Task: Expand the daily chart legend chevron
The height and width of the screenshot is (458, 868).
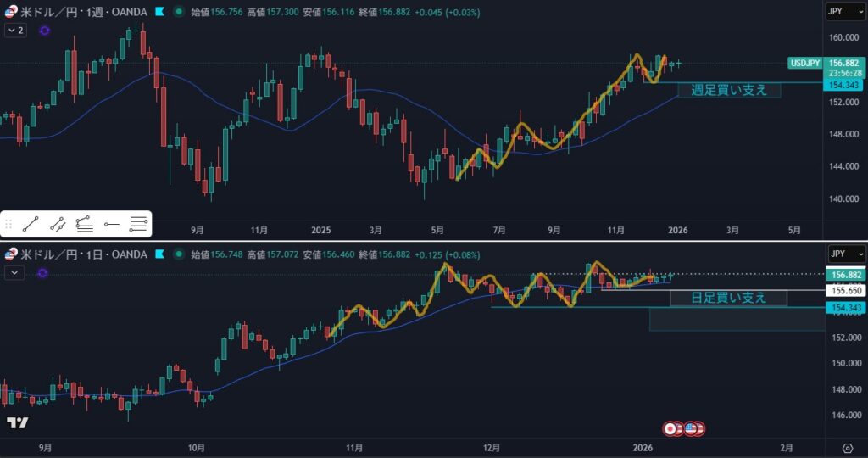Action: [x=15, y=272]
